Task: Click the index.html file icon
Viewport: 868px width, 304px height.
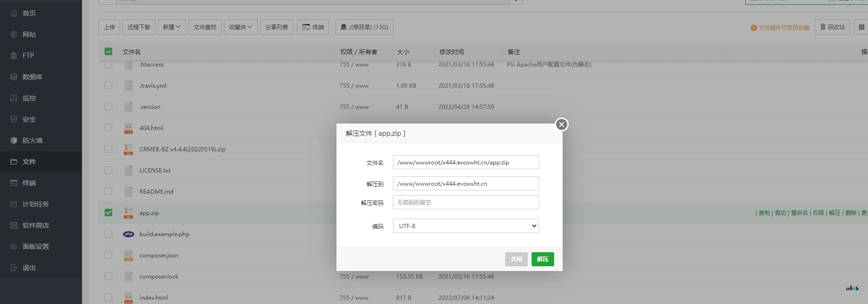Action: (x=128, y=298)
